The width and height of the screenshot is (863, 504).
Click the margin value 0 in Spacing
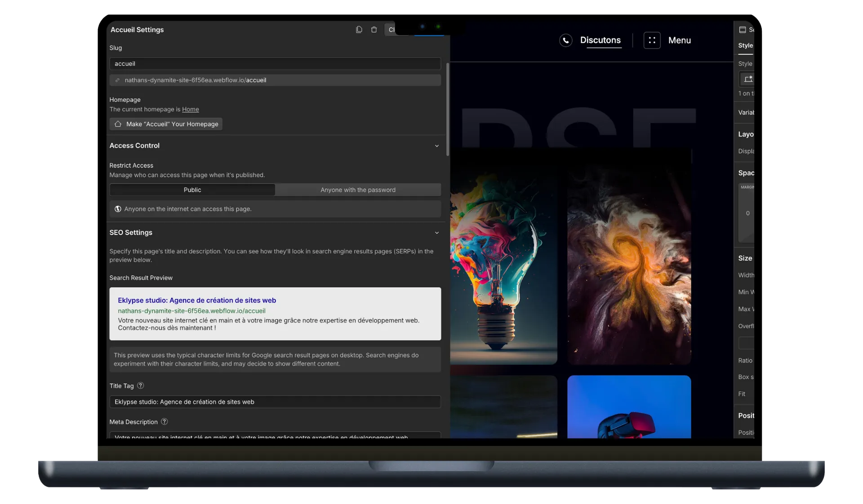pos(747,213)
